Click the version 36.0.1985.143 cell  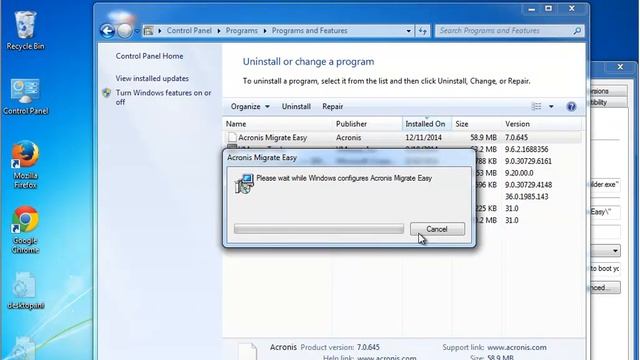click(x=527, y=197)
